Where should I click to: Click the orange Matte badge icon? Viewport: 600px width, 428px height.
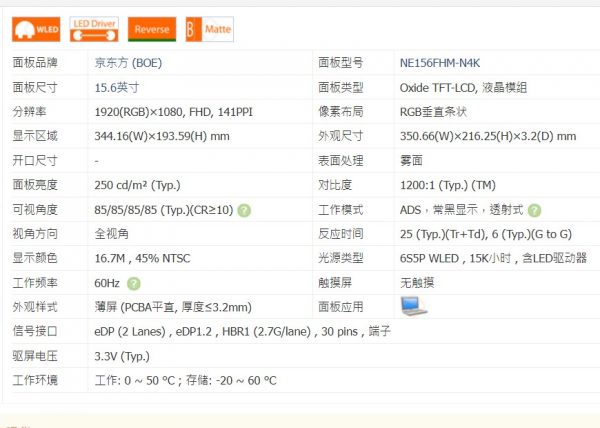click(209, 29)
